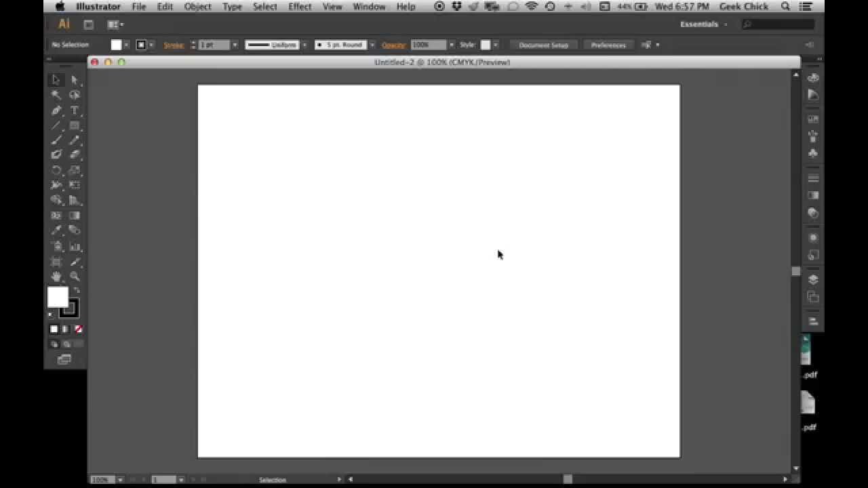Select the Lasso tool
Image resolution: width=868 pixels, height=488 pixels.
point(75,95)
